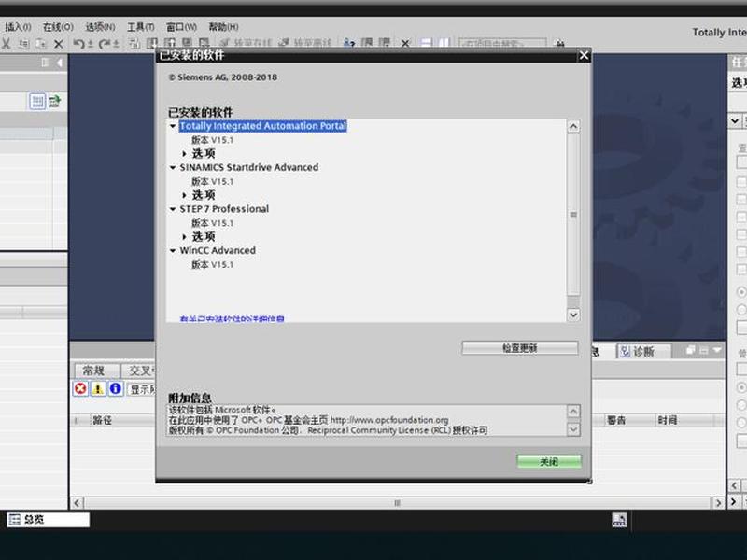Click the Copy icon in toolbar
This screenshot has width=747, height=560.
(23, 44)
